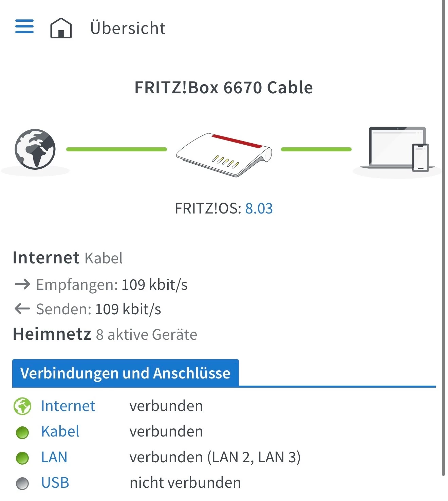This screenshot has height=501, width=448.
Task: Click the green LAN status indicator
Action: click(22, 458)
